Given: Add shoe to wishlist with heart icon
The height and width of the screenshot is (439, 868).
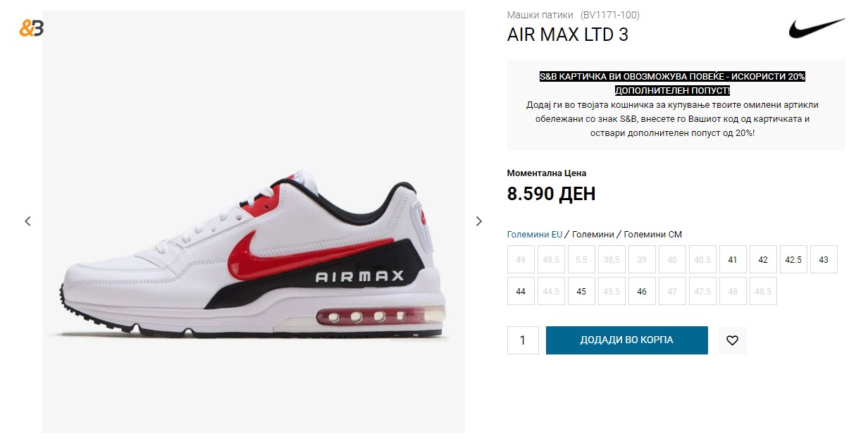Looking at the screenshot, I should coord(732,340).
